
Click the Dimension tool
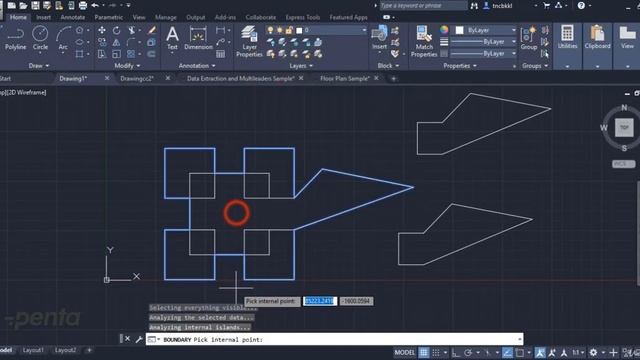(198, 38)
